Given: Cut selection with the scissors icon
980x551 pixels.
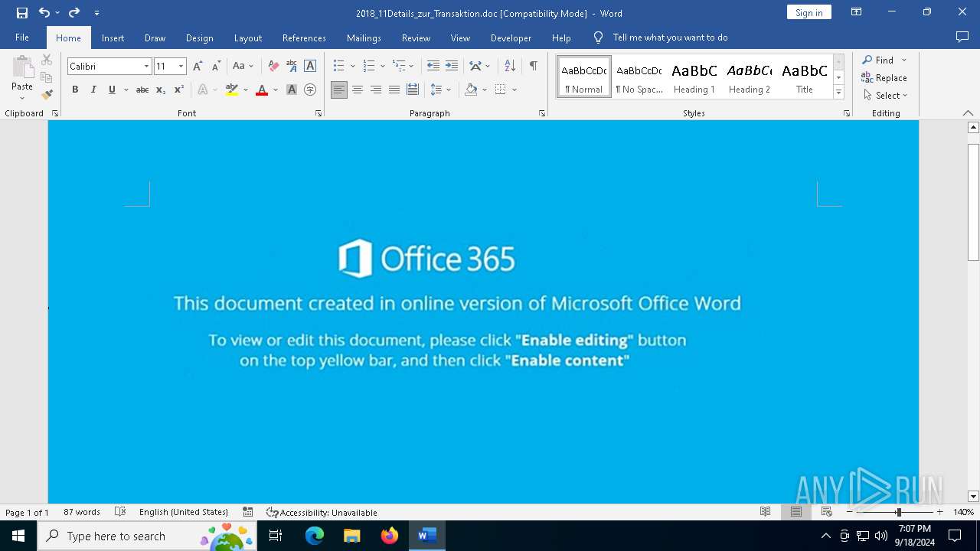Looking at the screenshot, I should point(47,60).
